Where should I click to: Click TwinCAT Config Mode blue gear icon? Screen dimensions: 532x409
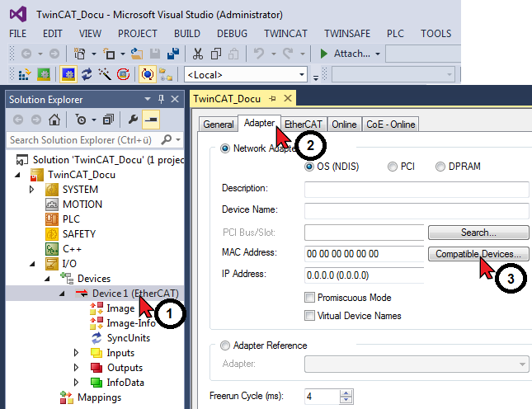pyautogui.click(x=68, y=74)
